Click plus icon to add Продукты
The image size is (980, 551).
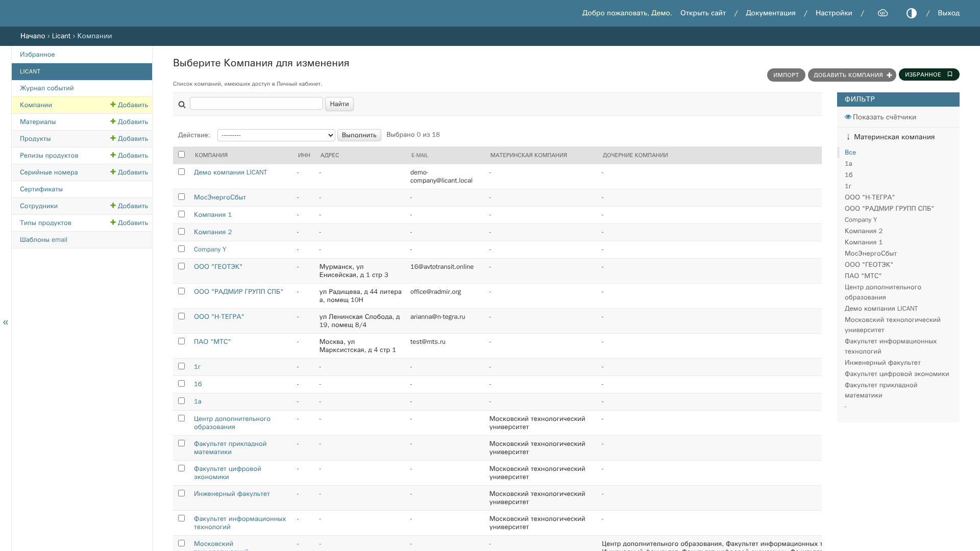pos(113,138)
